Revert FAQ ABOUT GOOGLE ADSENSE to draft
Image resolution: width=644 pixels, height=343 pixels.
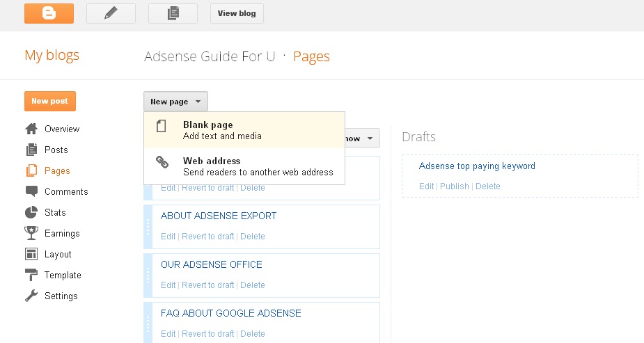pyautogui.click(x=208, y=334)
